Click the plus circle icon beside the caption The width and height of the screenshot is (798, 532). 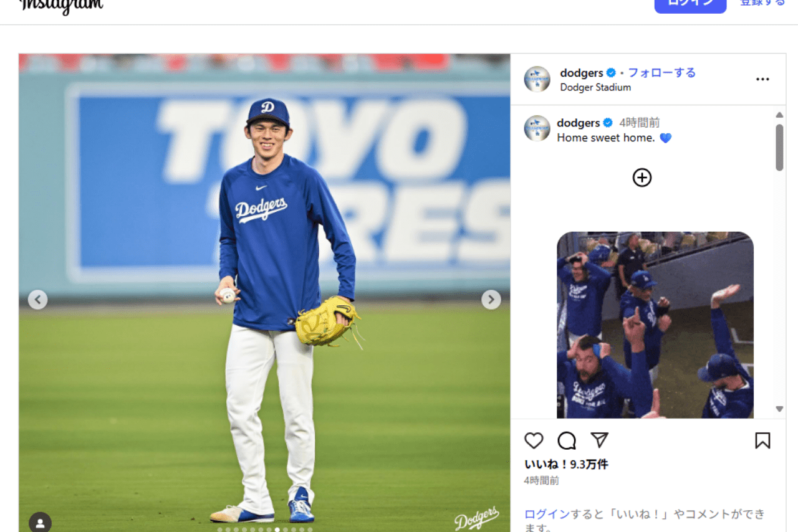click(642, 177)
